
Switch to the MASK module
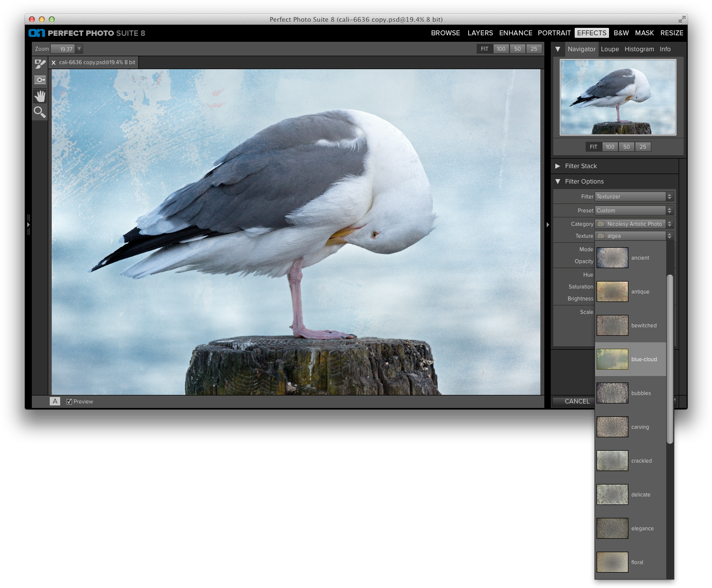pos(644,33)
